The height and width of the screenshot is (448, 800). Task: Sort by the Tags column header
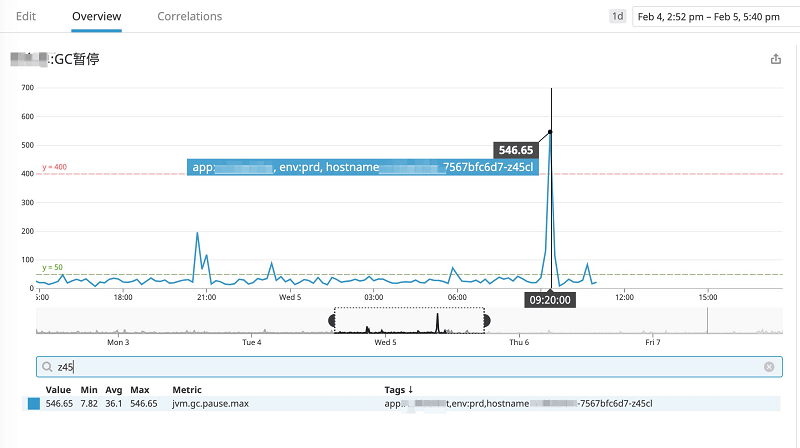pos(398,389)
